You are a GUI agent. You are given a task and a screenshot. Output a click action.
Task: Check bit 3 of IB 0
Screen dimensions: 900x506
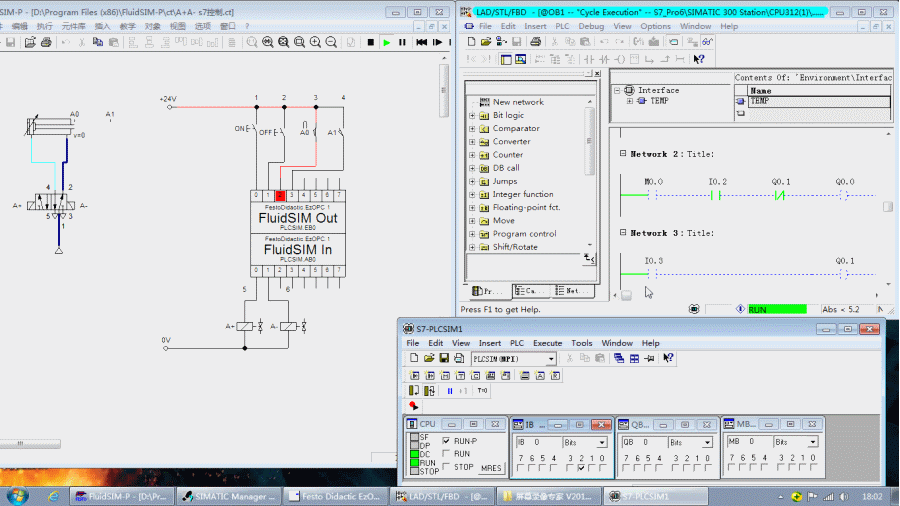[571, 468]
